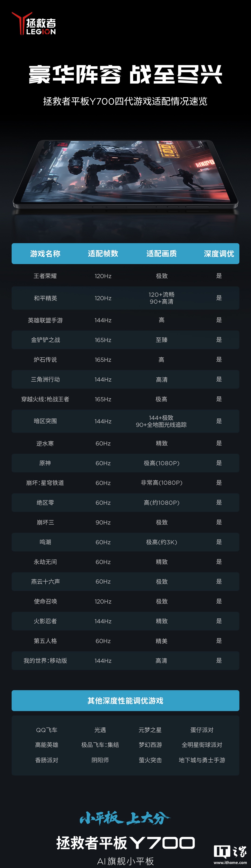The height and width of the screenshot is (868, 251).
Task: Click 崩坏:星穹铁道 in the game list
Action: pyautogui.click(x=45, y=483)
